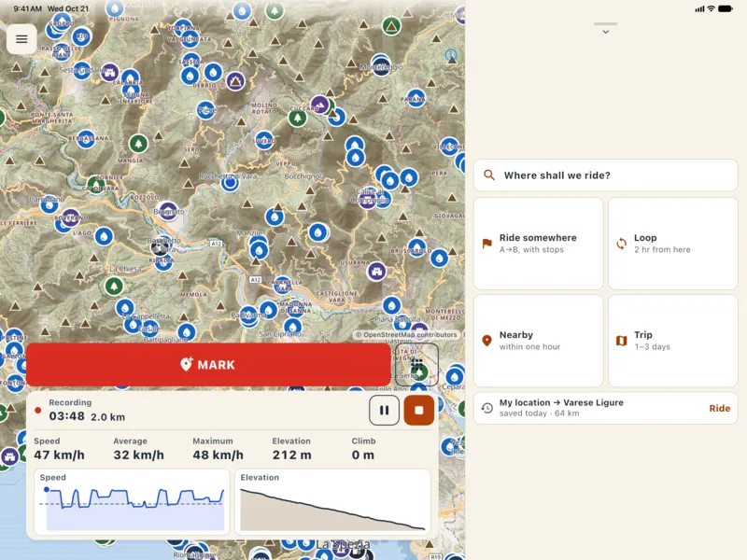Tap the 9:41 AM clock in status bar
This screenshot has height=560, width=747.
28,8
